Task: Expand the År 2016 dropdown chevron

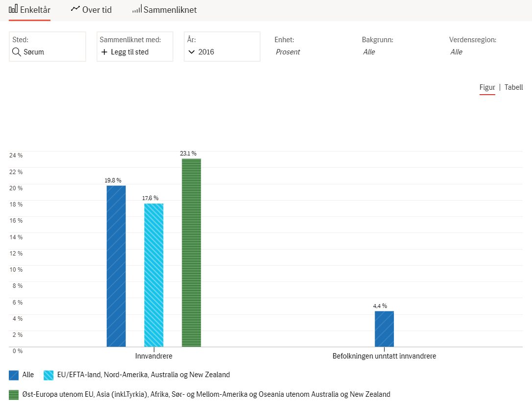Action: (192, 52)
